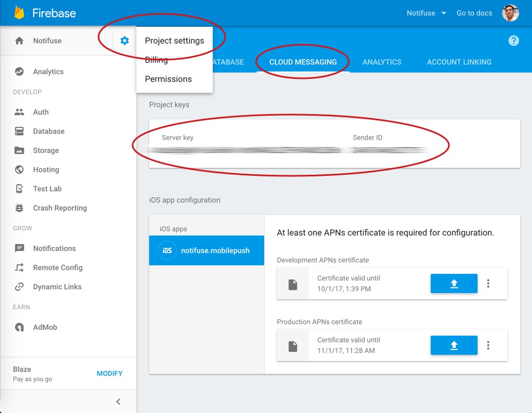Open the settings gear icon
Image resolution: width=532 pixels, height=413 pixels.
pos(125,41)
